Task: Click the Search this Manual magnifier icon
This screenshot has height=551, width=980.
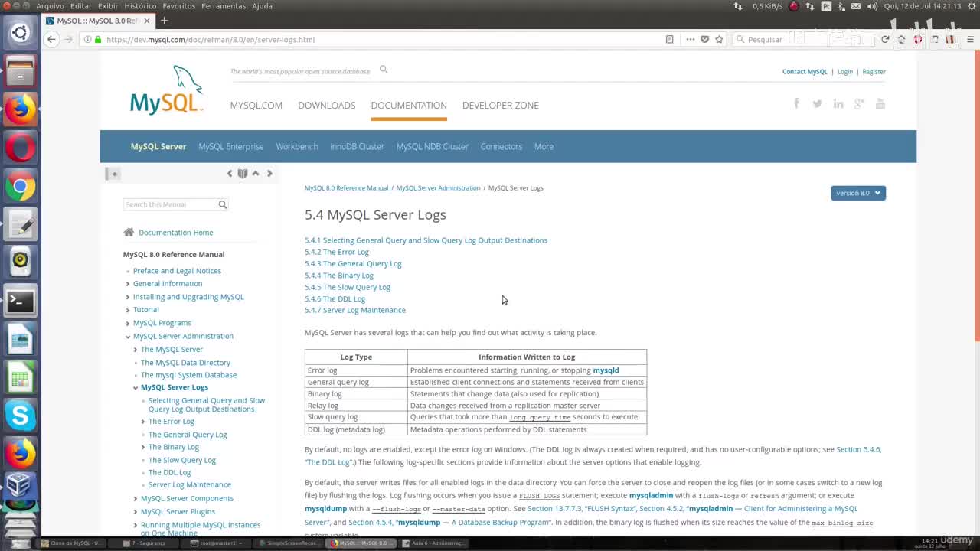Action: [x=223, y=204]
